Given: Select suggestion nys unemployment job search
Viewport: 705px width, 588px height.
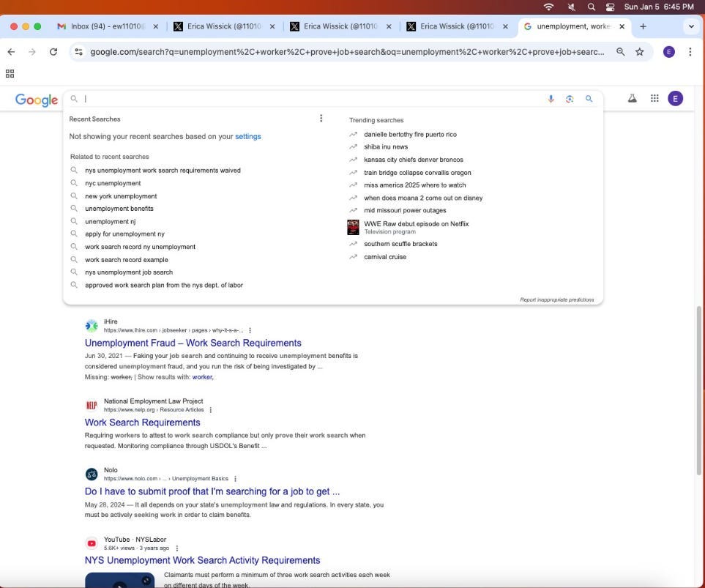Looking at the screenshot, I should click(129, 272).
